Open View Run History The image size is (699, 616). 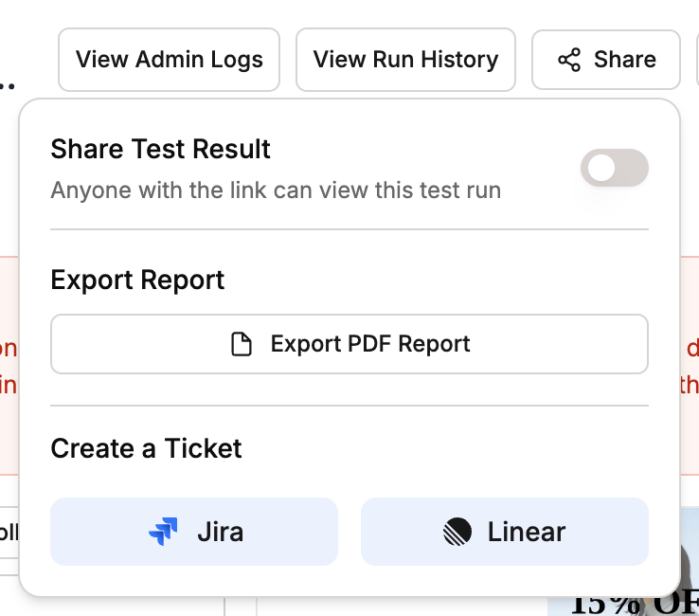pyautogui.click(x=405, y=60)
